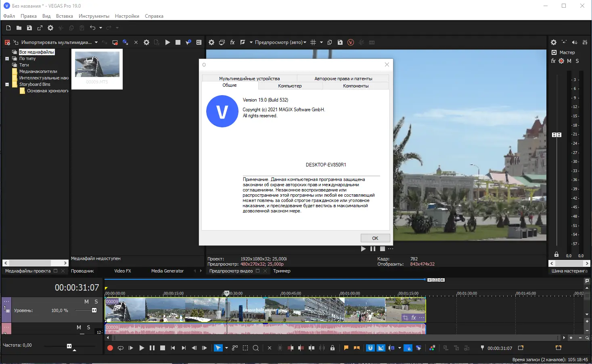The width and height of the screenshot is (592, 364).
Task: Open the undo history dropdown arrow
Action: [x=100, y=28]
